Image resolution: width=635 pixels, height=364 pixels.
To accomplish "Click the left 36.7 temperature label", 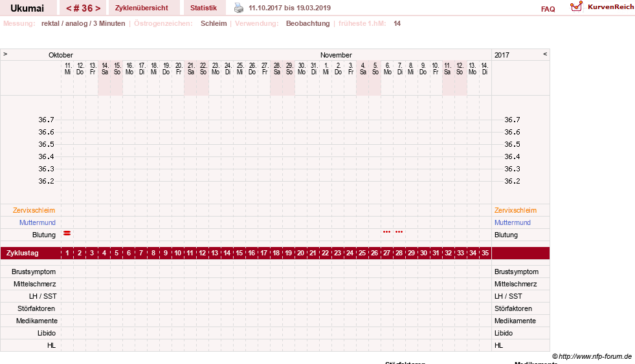I will tap(46, 120).
